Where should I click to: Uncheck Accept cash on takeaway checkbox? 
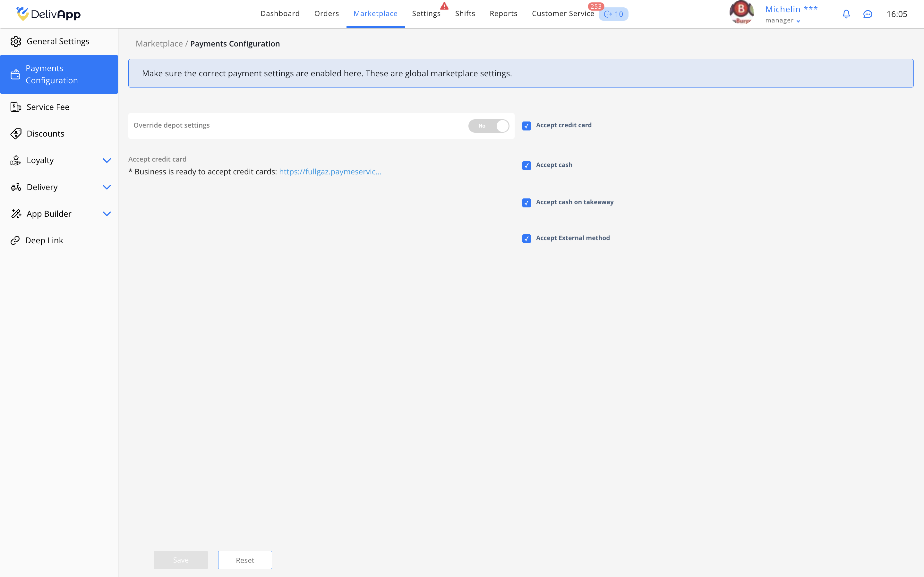526,203
